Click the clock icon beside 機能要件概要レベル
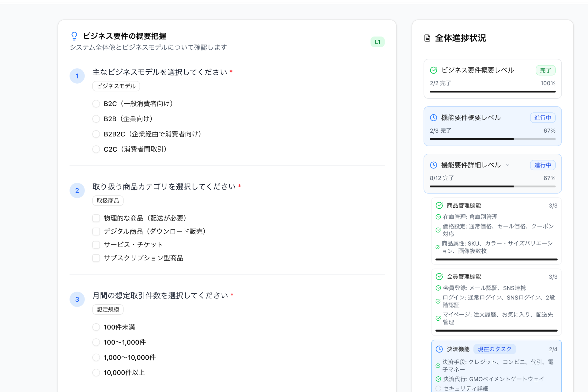Image resolution: width=588 pixels, height=392 pixels. point(433,117)
